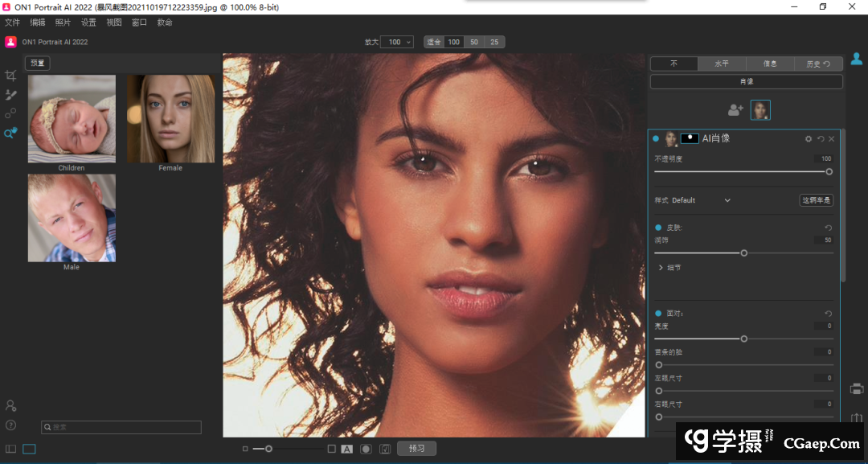The image size is (868, 464).
Task: Click the A text view icon
Action: point(347,449)
